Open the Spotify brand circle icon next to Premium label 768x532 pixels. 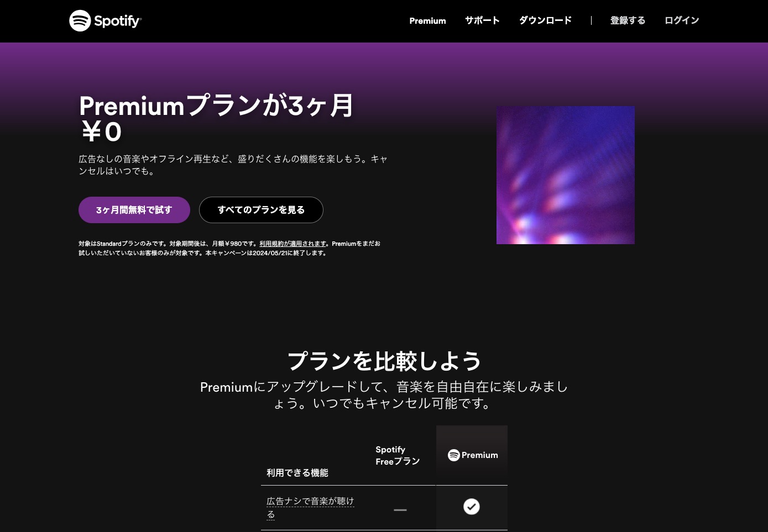453,455
